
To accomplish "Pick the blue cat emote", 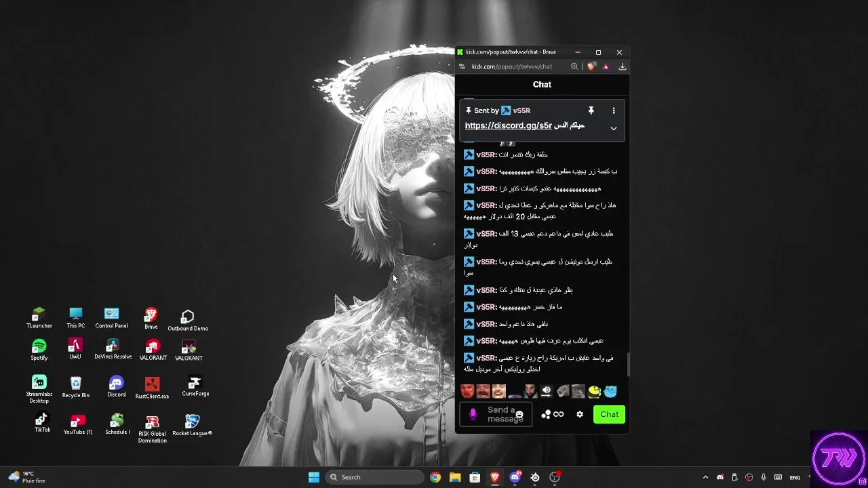I will tap(610, 391).
